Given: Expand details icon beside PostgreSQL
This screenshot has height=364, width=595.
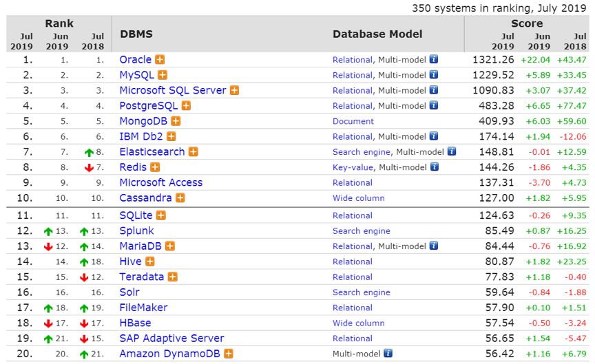Looking at the screenshot, I should point(186,106).
